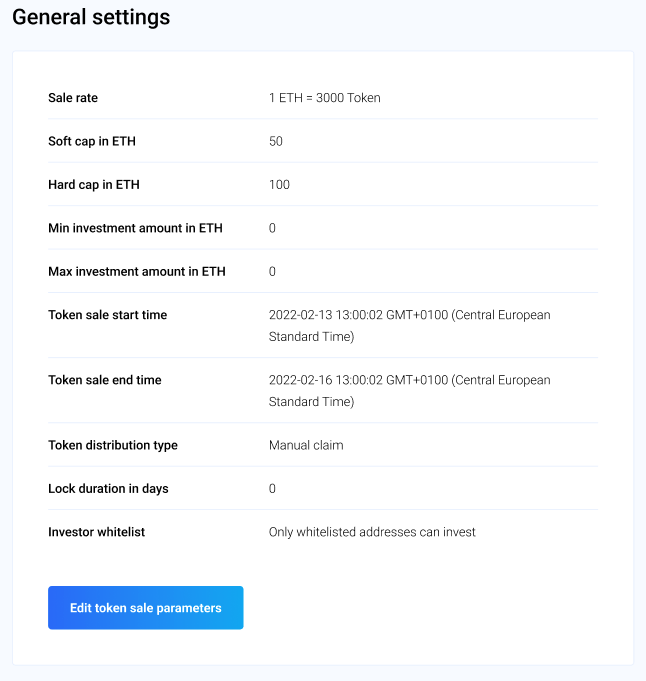
Task: Select the 2022-02-16 end time value
Action: click(x=409, y=390)
